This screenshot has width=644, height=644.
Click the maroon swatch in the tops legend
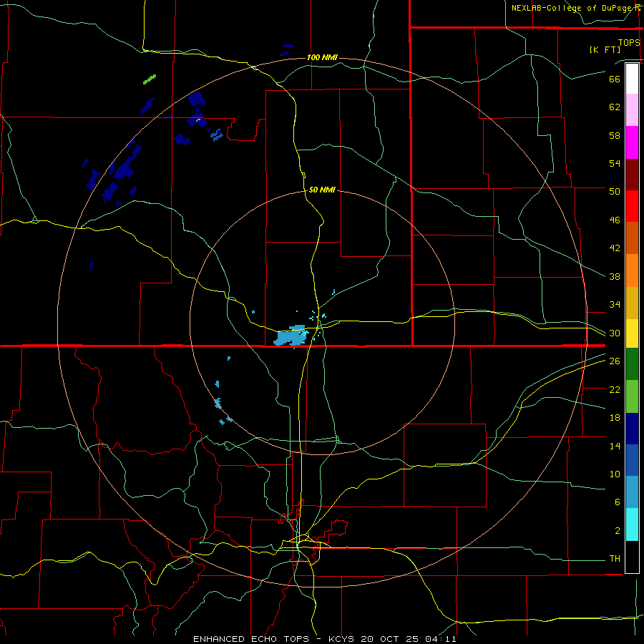pos(632,175)
